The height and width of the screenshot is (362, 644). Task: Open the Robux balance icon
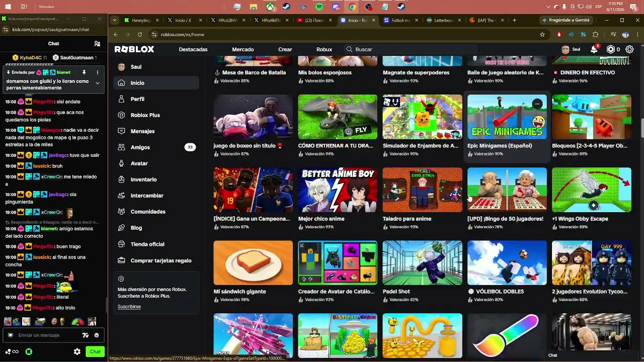tap(611, 49)
